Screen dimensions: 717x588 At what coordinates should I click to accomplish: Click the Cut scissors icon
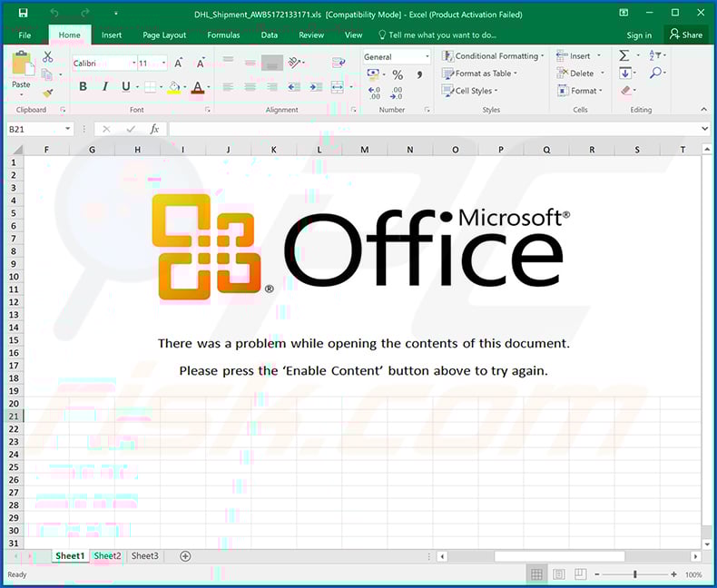point(47,56)
